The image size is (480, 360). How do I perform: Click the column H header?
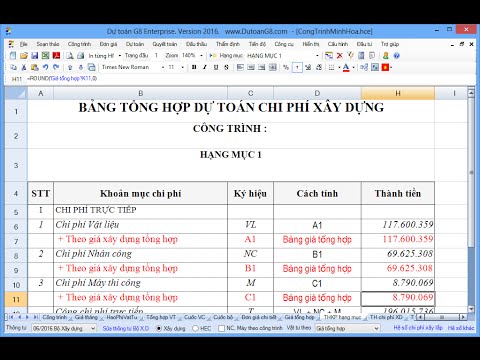[x=398, y=93]
